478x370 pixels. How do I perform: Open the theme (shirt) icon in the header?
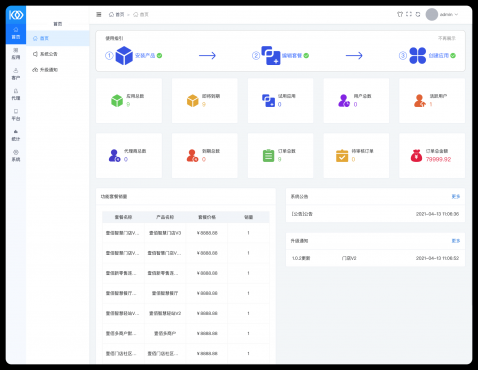click(400, 14)
